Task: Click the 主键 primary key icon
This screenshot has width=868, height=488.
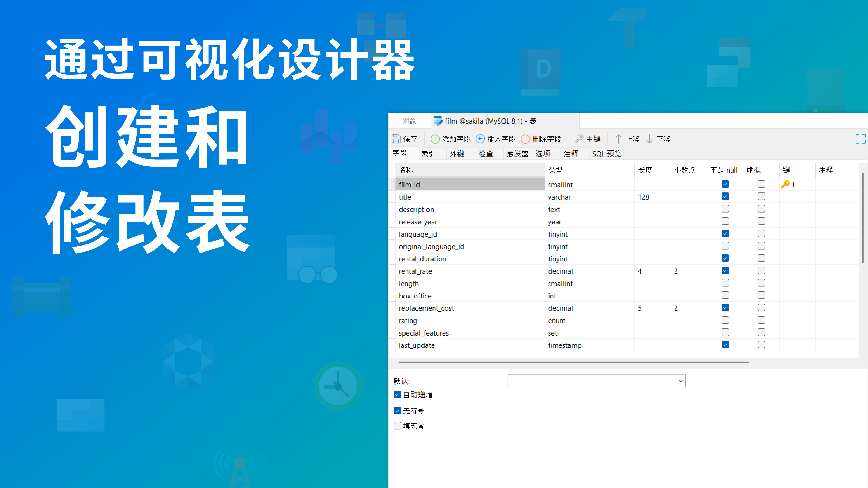Action: coord(579,139)
